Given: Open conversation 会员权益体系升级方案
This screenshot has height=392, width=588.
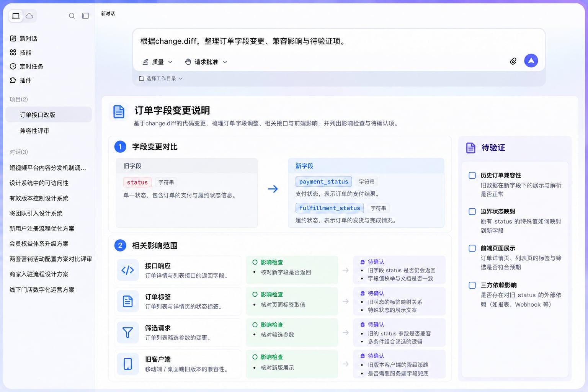Looking at the screenshot, I should [39, 244].
